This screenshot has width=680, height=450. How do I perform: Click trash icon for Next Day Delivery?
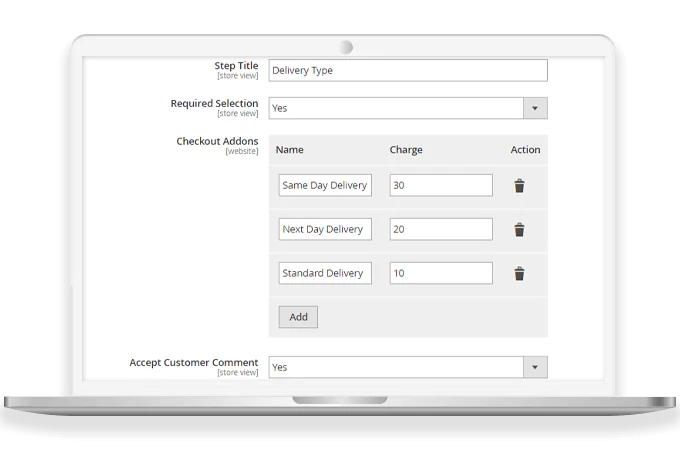(519, 230)
